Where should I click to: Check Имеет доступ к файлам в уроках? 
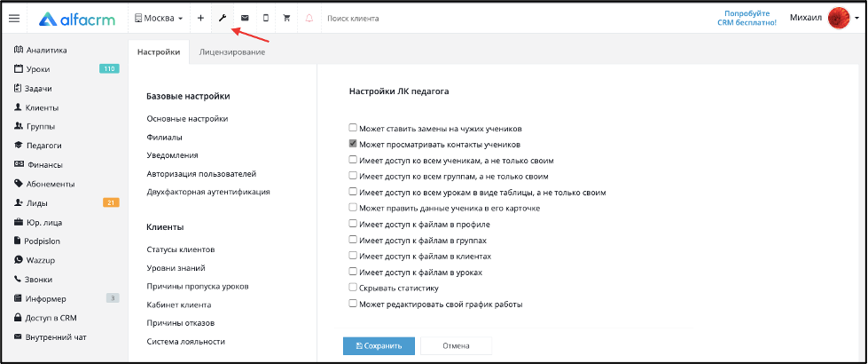tap(353, 272)
